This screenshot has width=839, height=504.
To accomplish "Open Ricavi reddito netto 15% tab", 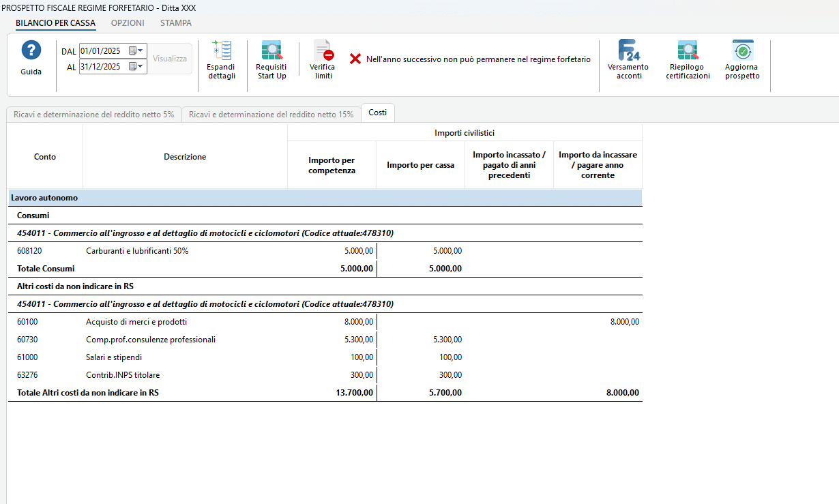I will tap(271, 115).
